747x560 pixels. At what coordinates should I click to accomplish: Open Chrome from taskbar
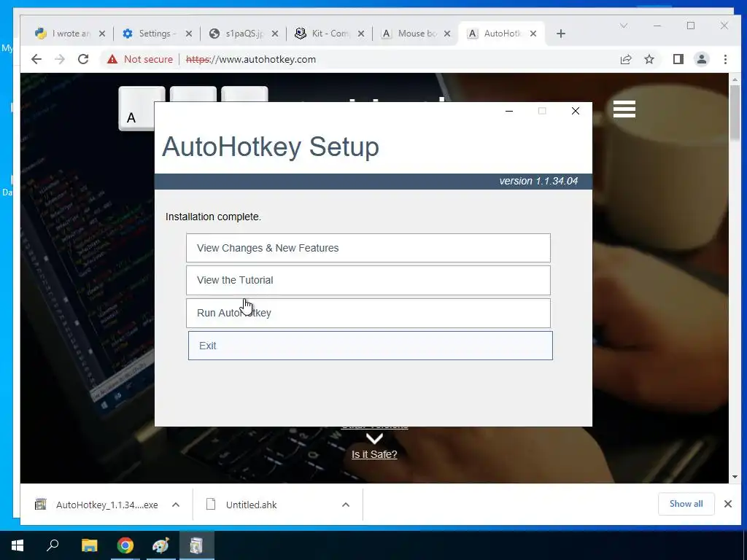[125, 545]
